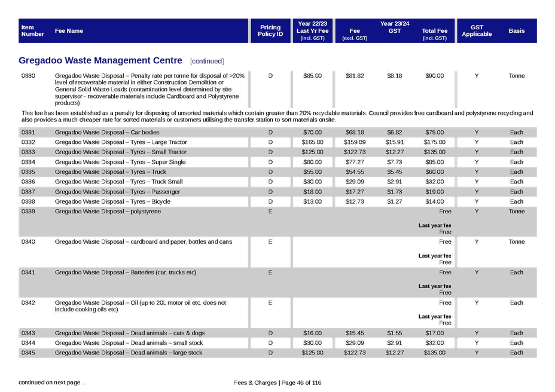
Task: Select item number 0339
Action: point(28,212)
